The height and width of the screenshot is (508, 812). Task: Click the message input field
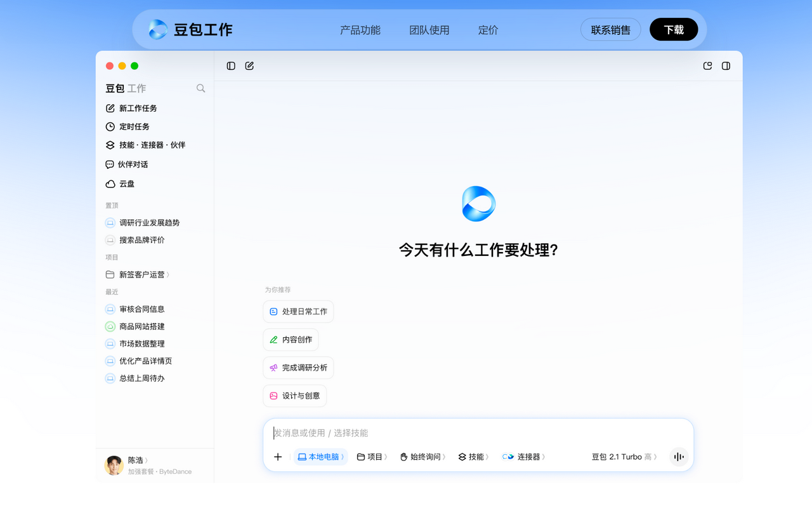pos(478,432)
